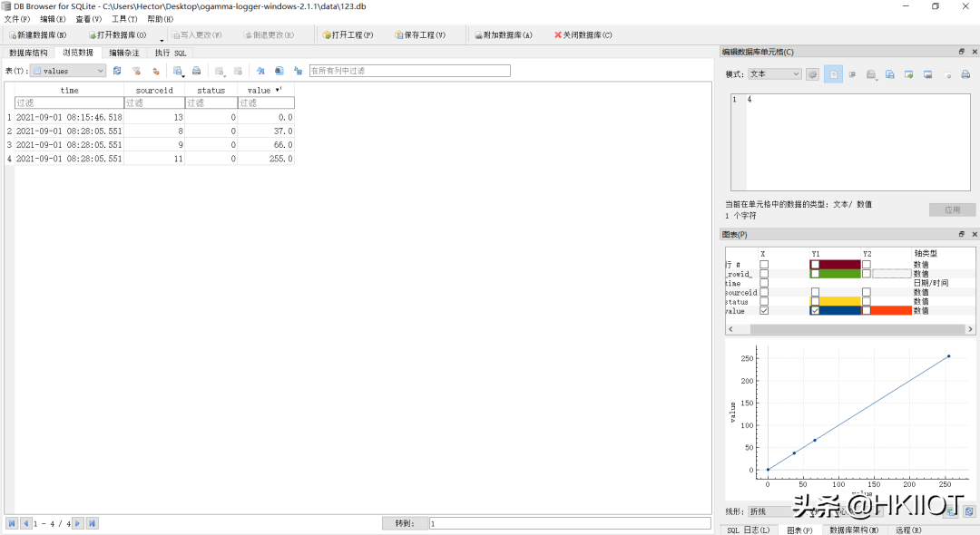Tick the Y2 checkbox for value

867,310
